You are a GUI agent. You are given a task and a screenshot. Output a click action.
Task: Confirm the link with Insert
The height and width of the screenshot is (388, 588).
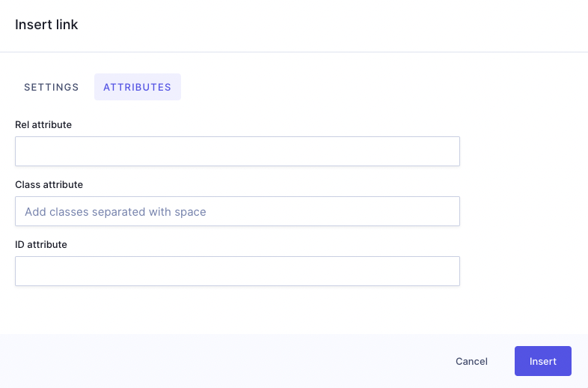(x=542, y=361)
